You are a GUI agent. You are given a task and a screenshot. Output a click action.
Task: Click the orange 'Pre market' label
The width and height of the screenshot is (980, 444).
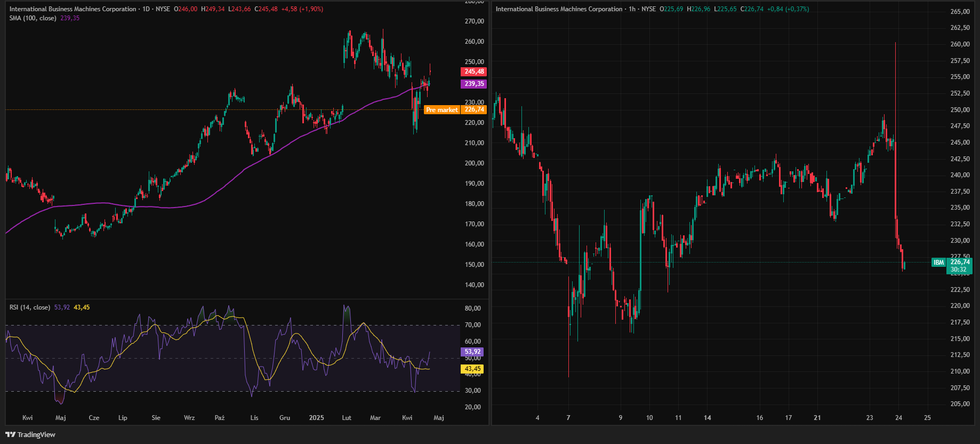tap(442, 109)
